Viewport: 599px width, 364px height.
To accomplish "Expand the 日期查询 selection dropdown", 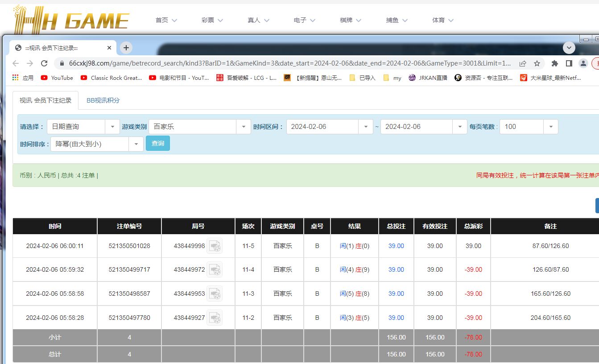I will [112, 127].
